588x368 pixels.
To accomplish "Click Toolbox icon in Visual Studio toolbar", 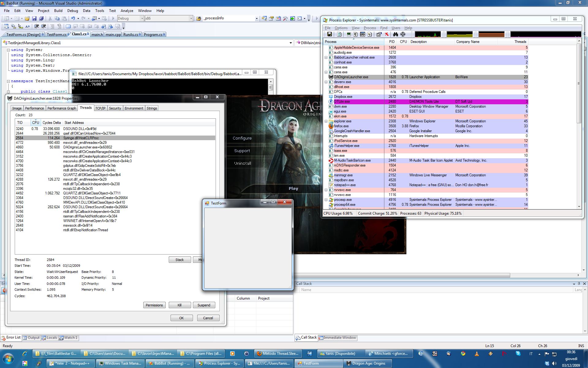I will click(285, 18).
